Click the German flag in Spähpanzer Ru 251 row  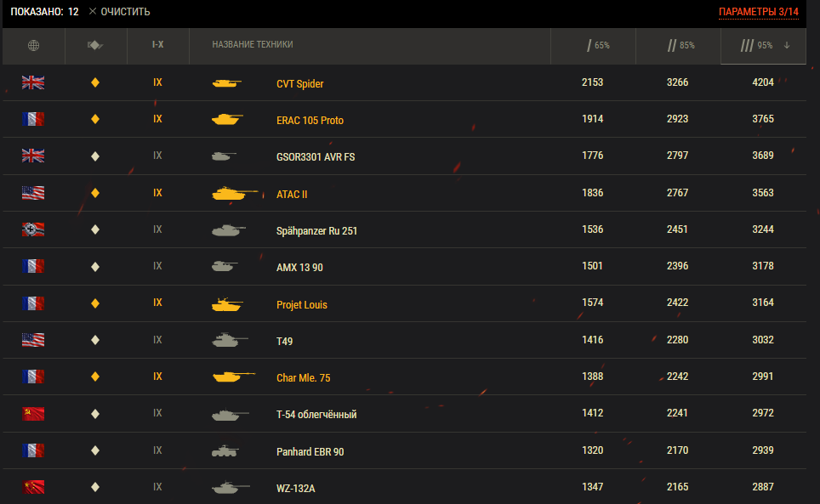point(33,229)
